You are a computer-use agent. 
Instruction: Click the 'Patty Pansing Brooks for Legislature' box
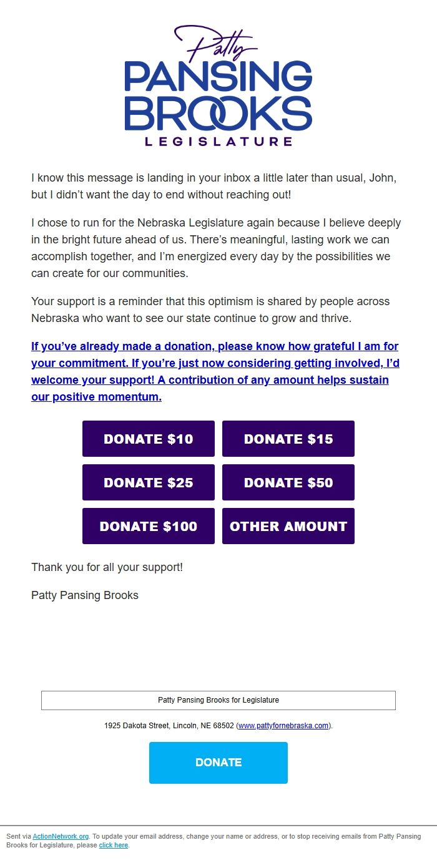[x=219, y=700]
